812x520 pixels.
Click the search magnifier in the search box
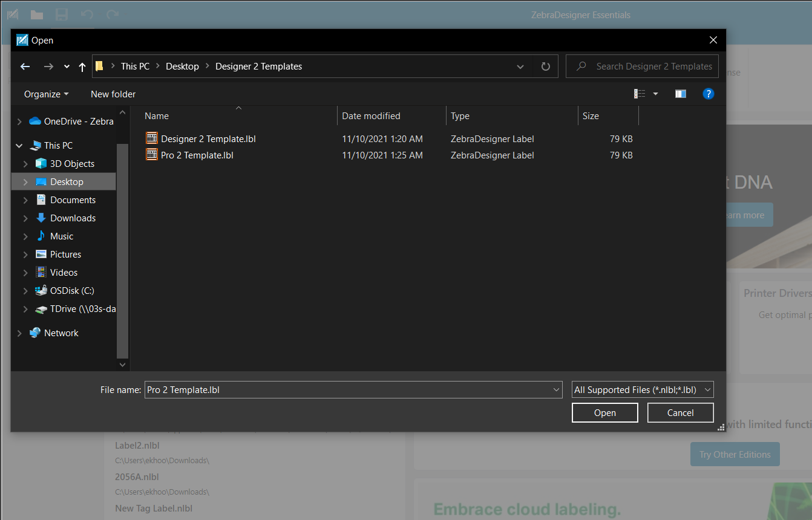point(581,66)
